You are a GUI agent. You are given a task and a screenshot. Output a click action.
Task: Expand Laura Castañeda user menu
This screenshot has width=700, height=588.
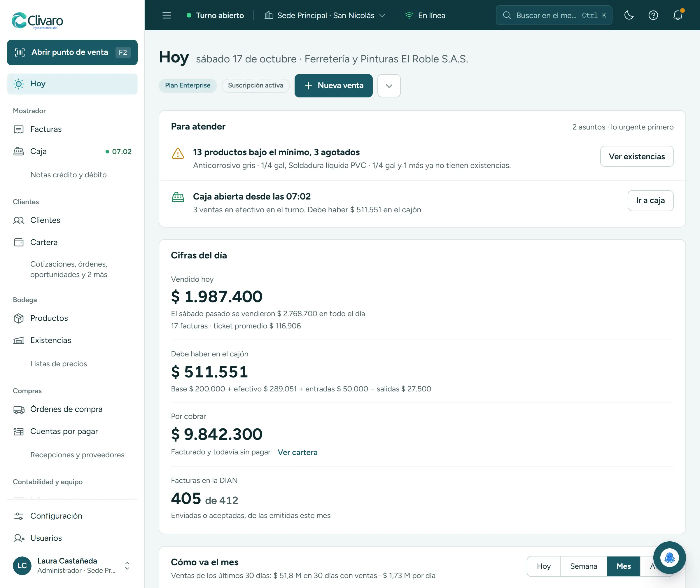(x=72, y=565)
